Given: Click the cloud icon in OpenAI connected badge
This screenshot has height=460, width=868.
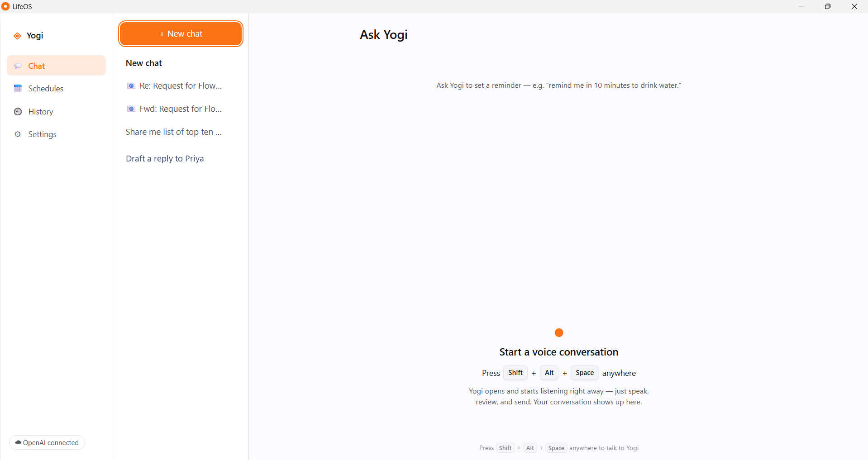Looking at the screenshot, I should 18,442.
